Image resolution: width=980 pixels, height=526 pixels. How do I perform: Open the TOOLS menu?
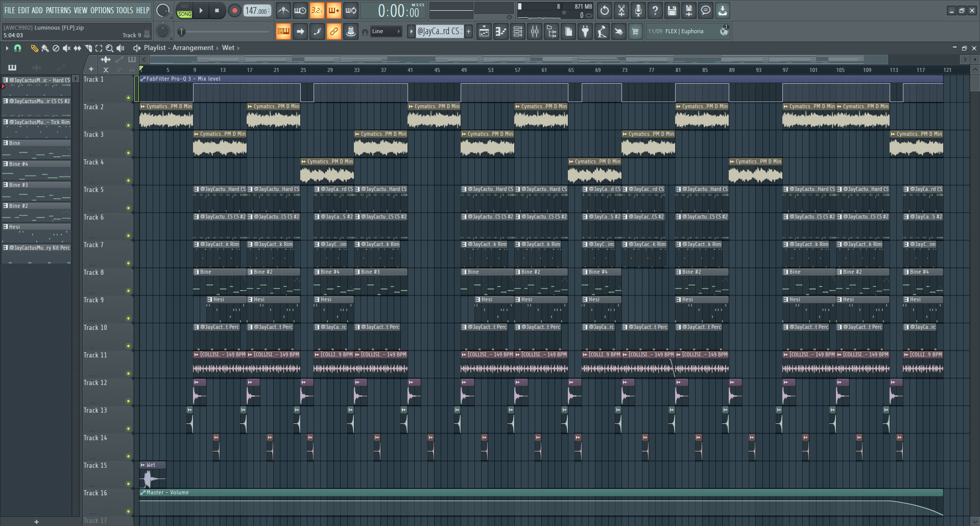125,10
